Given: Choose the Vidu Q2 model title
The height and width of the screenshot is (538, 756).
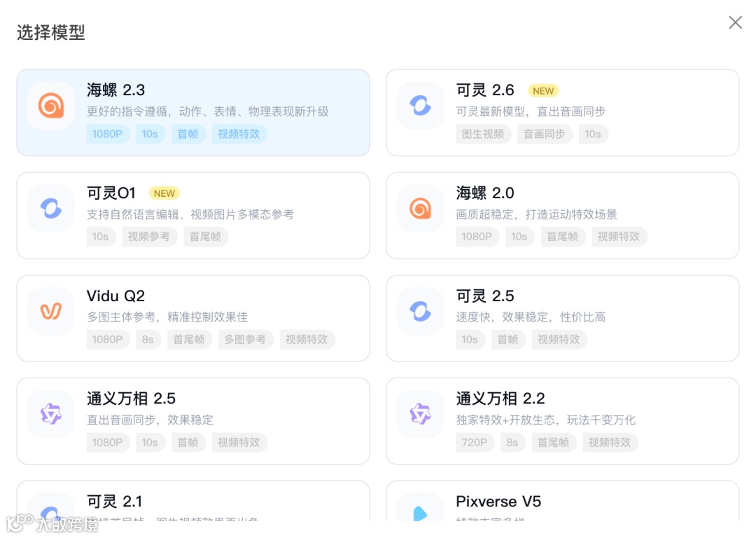Looking at the screenshot, I should 115,296.
